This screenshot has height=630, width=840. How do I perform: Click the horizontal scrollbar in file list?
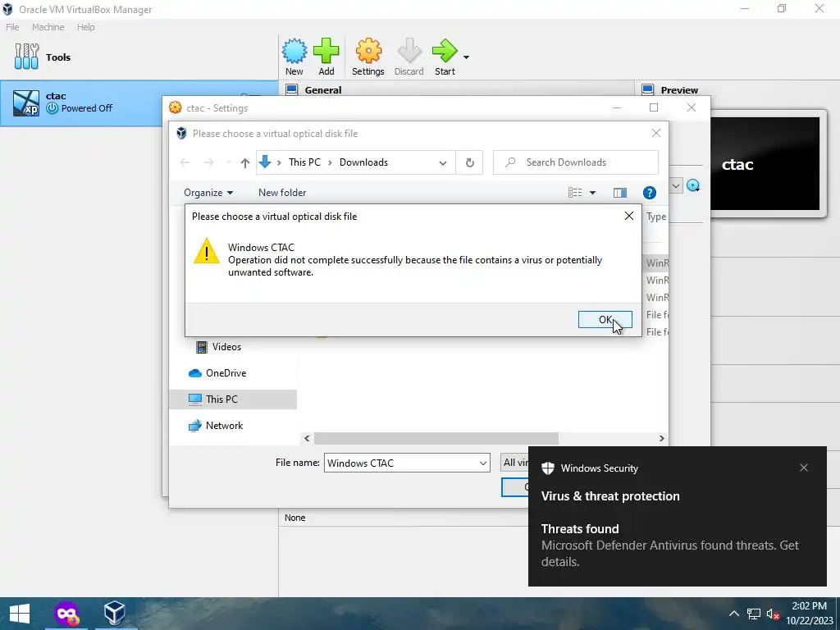coord(436,438)
